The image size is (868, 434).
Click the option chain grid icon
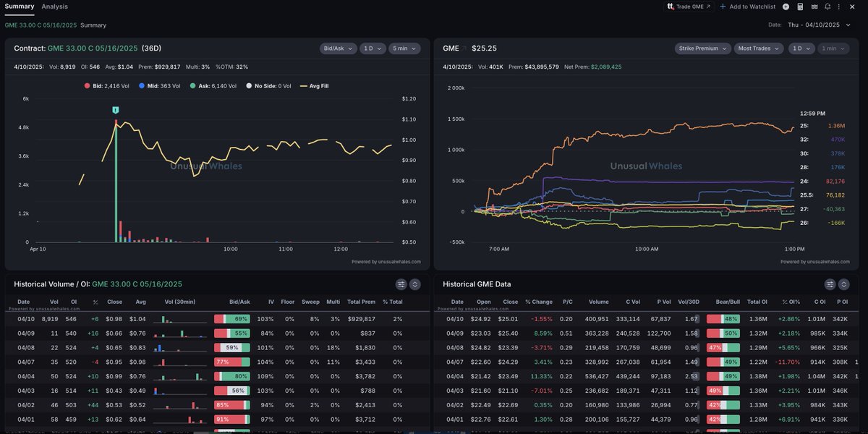(x=814, y=7)
